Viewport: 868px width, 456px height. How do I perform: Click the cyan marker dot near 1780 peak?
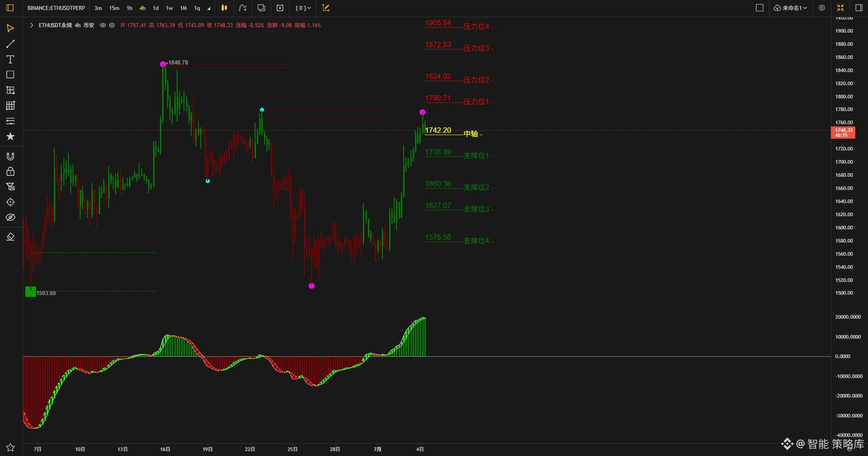[x=262, y=110]
